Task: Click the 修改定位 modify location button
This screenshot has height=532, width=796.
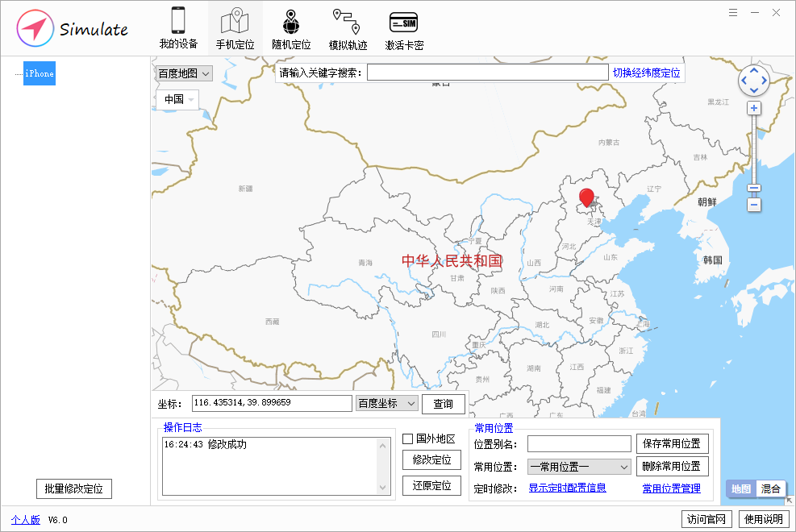Action: click(431, 460)
